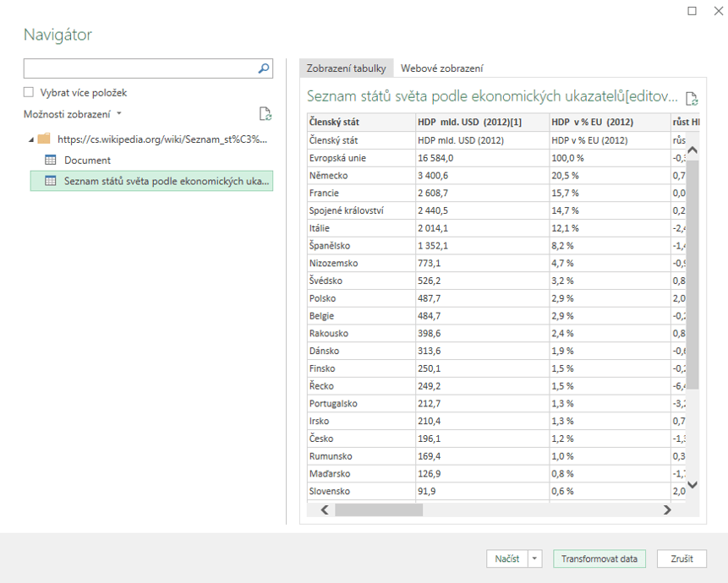This screenshot has height=583, width=728.
Task: Click table icon of Seznam států item
Action: [x=50, y=181]
